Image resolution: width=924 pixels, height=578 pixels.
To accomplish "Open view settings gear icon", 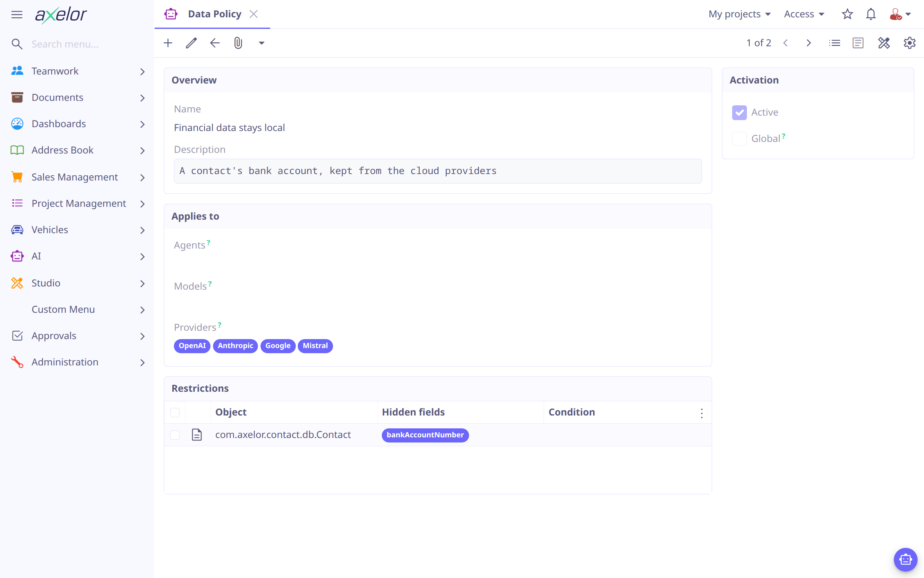I will point(910,43).
